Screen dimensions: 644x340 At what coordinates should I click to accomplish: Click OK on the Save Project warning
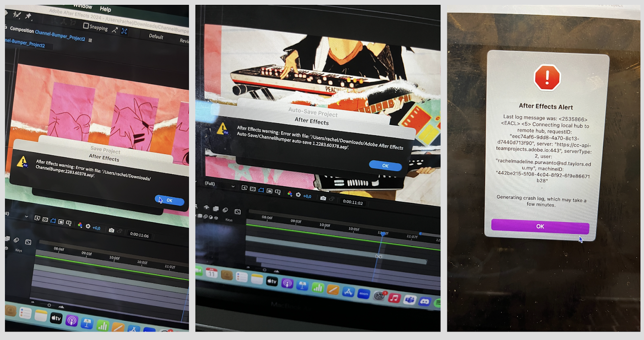tap(169, 200)
